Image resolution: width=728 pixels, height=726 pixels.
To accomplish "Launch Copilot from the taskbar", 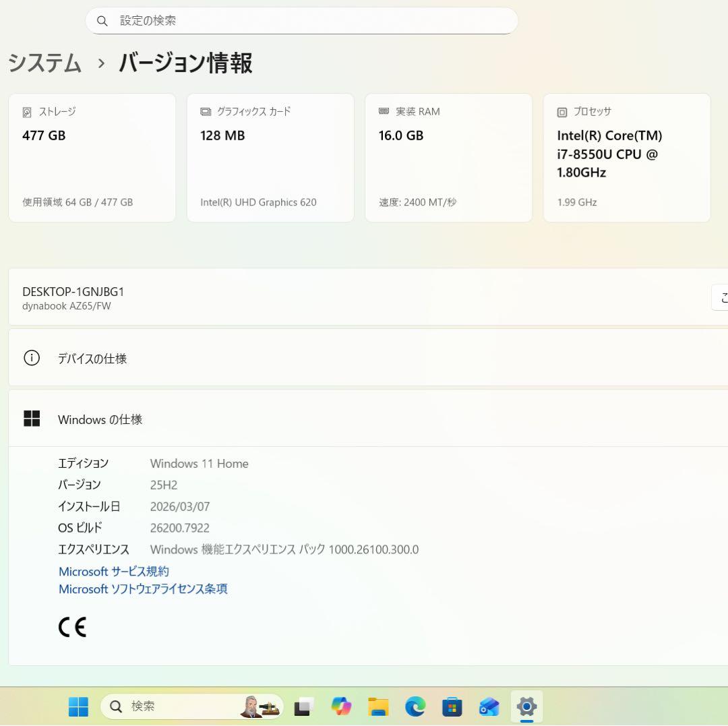I will [341, 706].
